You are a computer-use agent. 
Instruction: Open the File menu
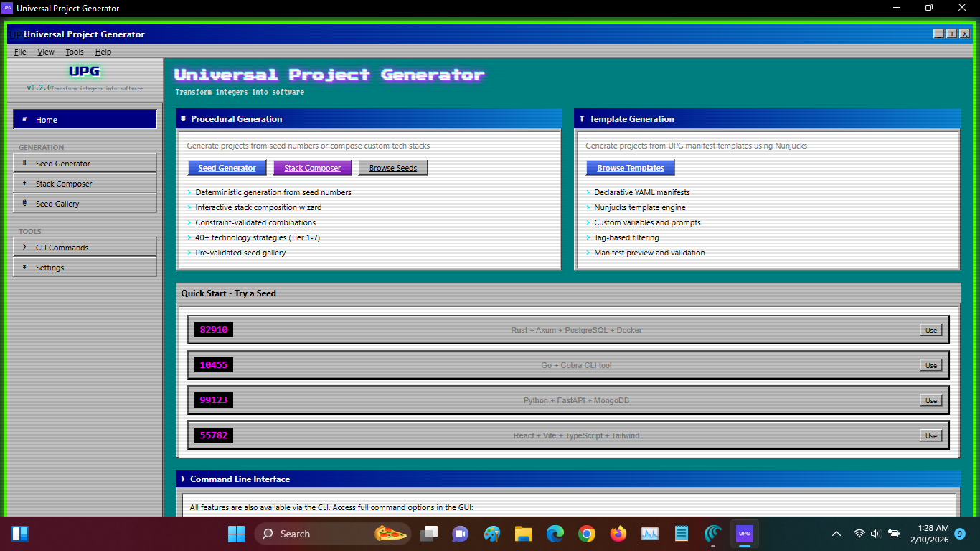(x=19, y=52)
